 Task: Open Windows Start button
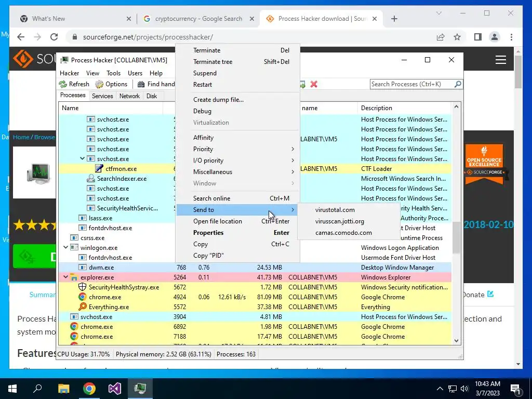coord(12,388)
